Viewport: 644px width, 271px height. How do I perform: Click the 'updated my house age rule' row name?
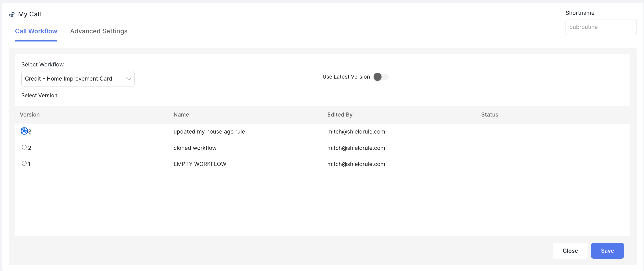pos(209,132)
